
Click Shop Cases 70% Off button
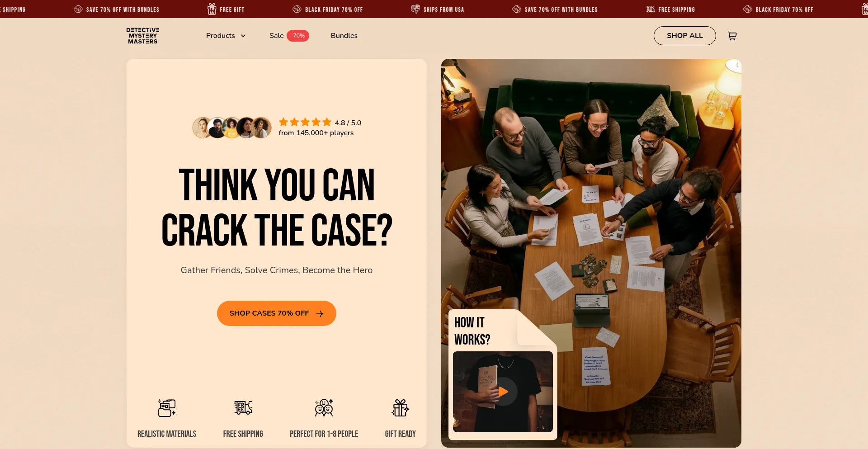pos(277,313)
